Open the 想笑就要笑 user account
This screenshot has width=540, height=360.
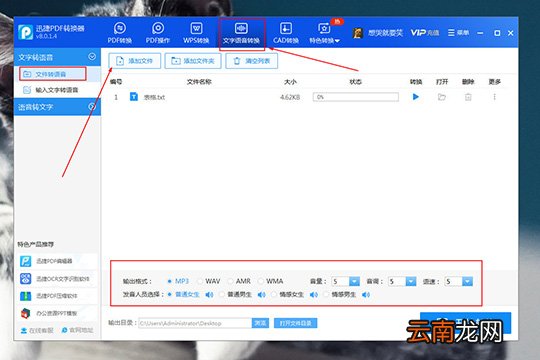pos(385,33)
